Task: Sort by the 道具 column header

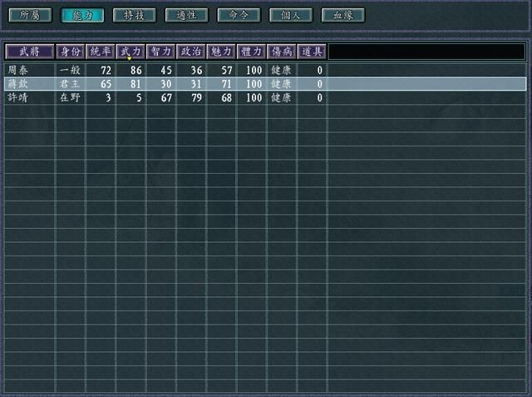Action: (311, 52)
